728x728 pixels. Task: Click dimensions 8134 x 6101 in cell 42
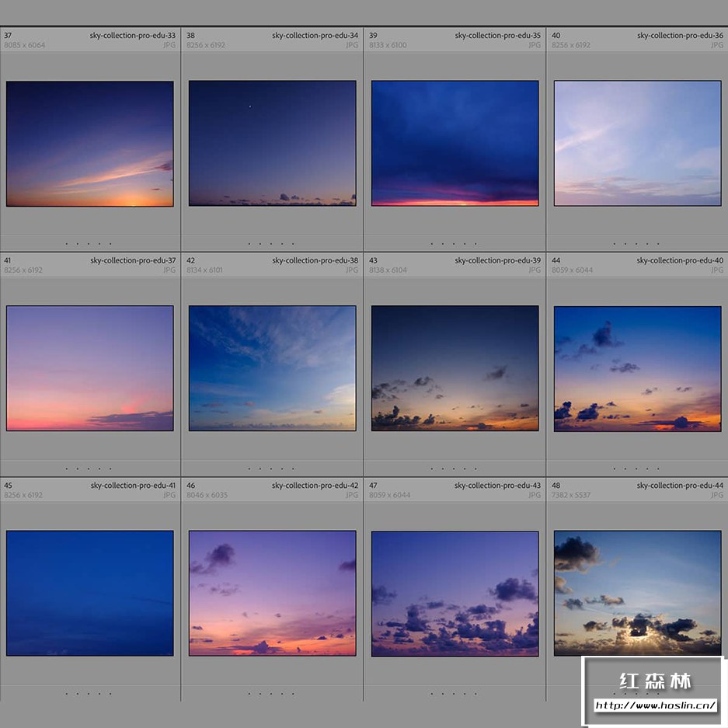[205, 270]
